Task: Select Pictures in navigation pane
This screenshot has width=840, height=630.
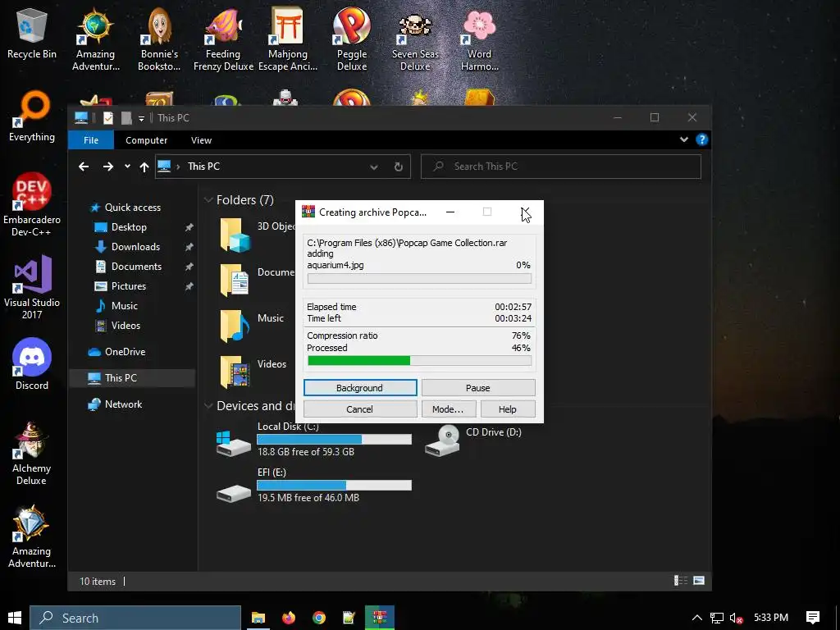Action: click(129, 286)
